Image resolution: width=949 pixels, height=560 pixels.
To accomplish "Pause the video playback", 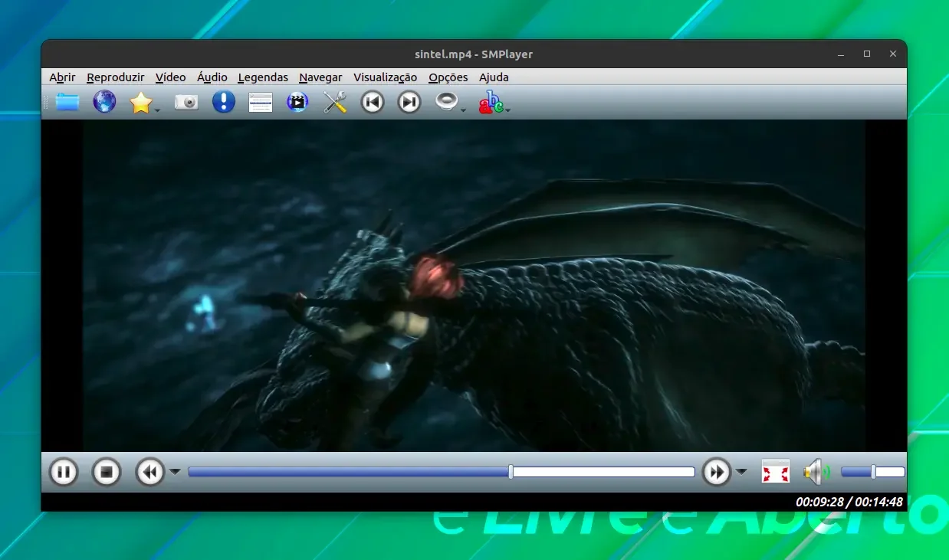I will pos(64,472).
